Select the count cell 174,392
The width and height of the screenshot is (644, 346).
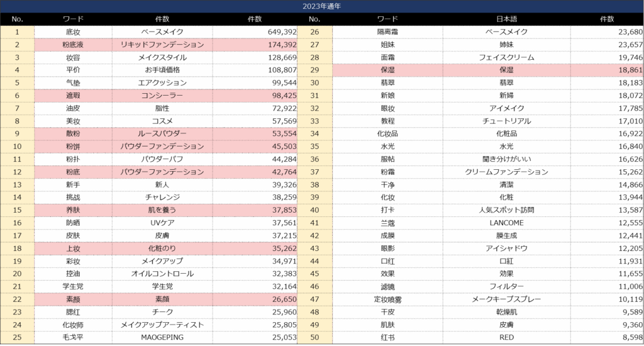[x=255, y=45]
